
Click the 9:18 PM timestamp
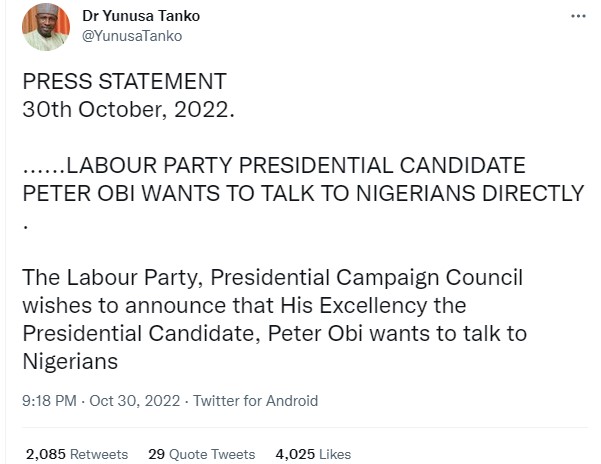[x=49, y=401]
